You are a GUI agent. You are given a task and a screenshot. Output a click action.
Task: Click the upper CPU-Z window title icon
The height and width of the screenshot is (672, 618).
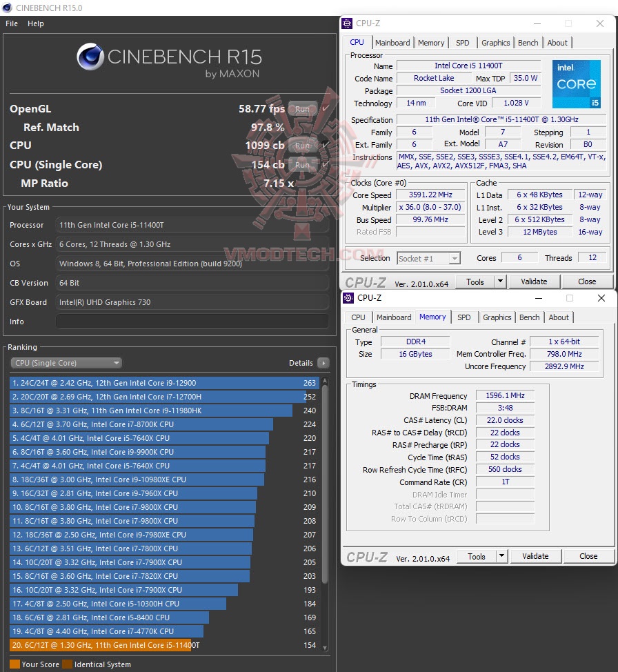tap(347, 23)
